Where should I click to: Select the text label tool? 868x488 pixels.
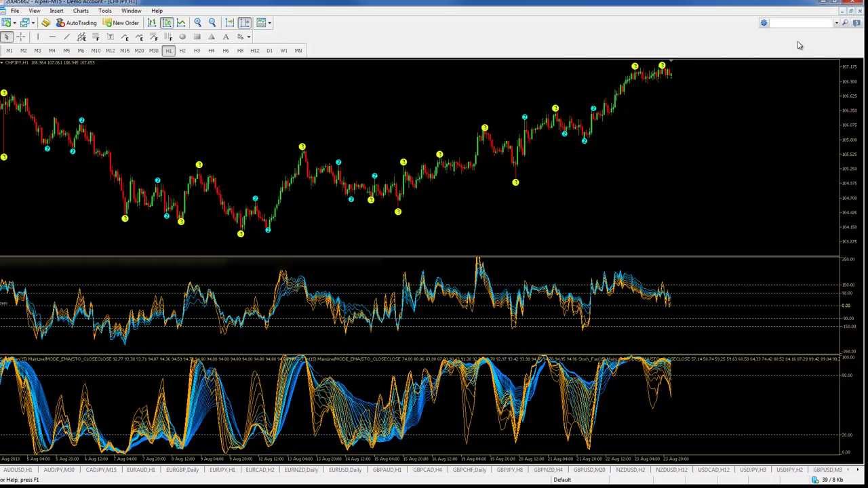coord(110,37)
